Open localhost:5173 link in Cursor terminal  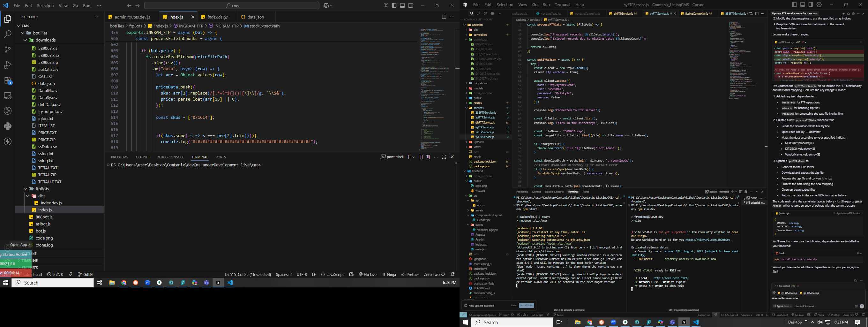(x=671, y=278)
